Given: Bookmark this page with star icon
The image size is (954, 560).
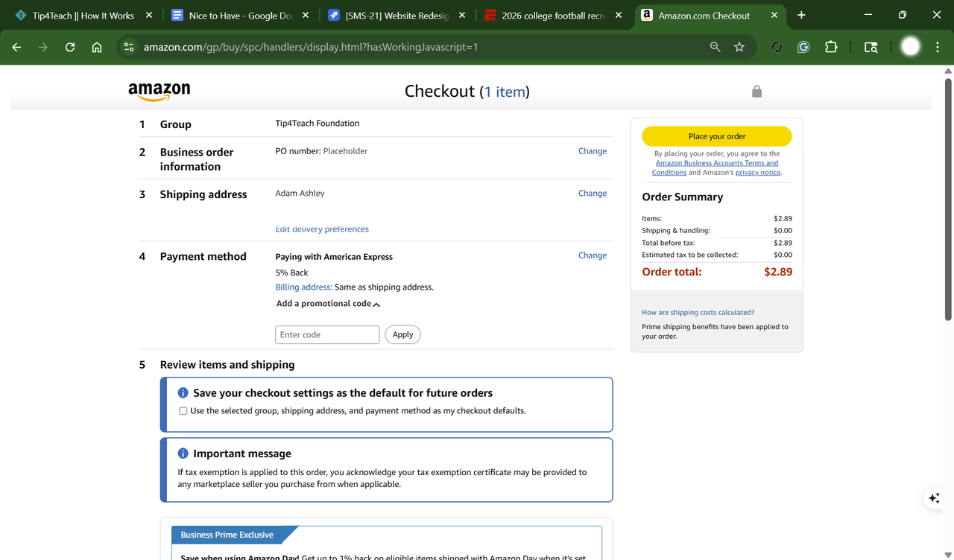Looking at the screenshot, I should [739, 47].
